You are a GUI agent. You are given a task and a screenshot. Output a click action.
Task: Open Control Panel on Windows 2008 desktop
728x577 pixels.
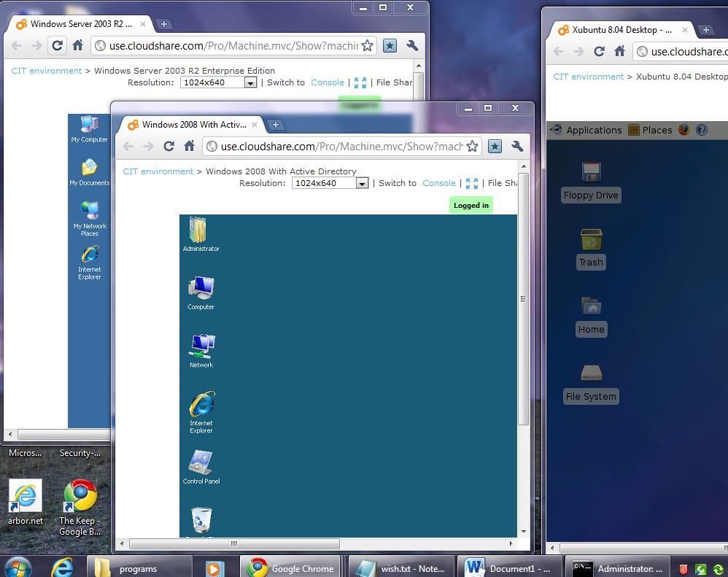tap(201, 467)
